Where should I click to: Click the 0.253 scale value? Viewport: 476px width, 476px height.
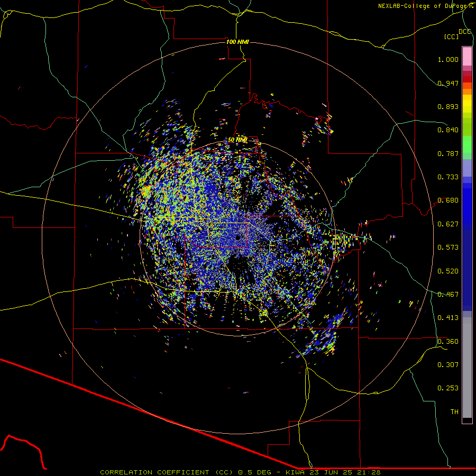pyautogui.click(x=448, y=388)
